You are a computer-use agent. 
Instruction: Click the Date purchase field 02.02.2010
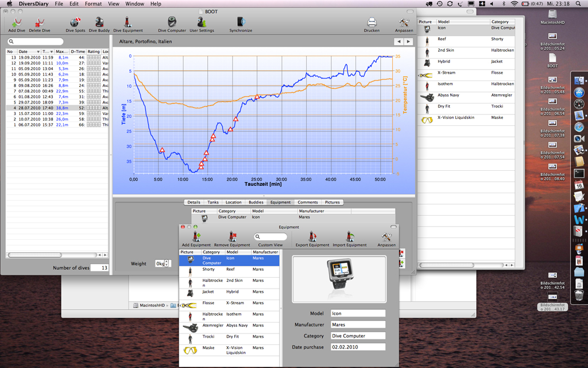[x=358, y=347]
